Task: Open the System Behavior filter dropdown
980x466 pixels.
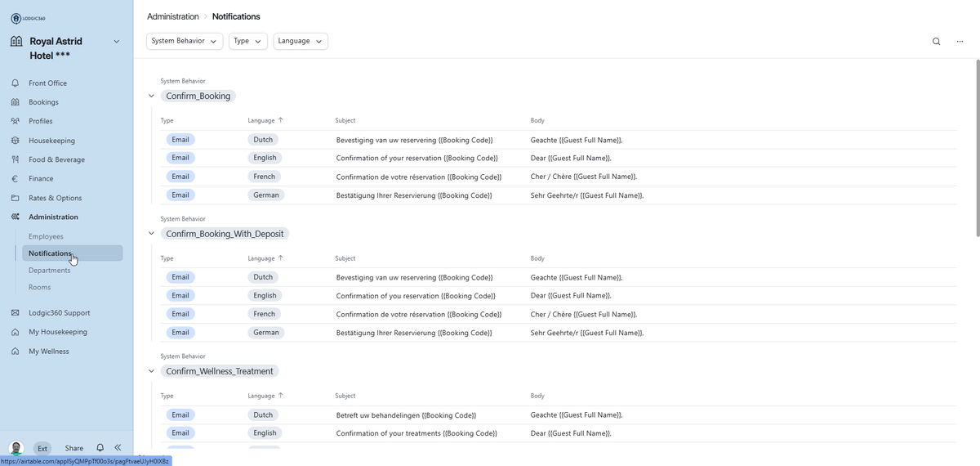Action: click(185, 41)
